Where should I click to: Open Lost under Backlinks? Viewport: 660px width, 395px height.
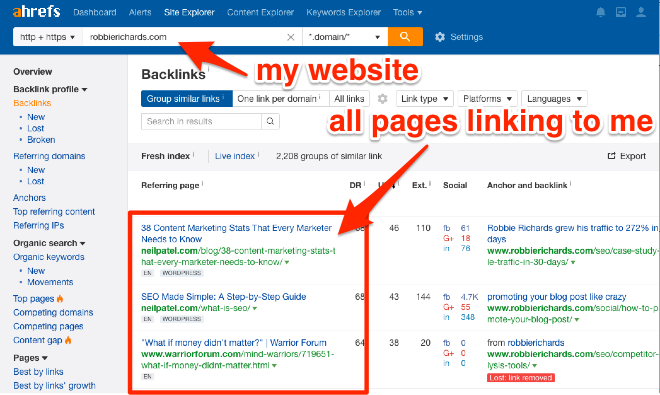[x=35, y=128]
